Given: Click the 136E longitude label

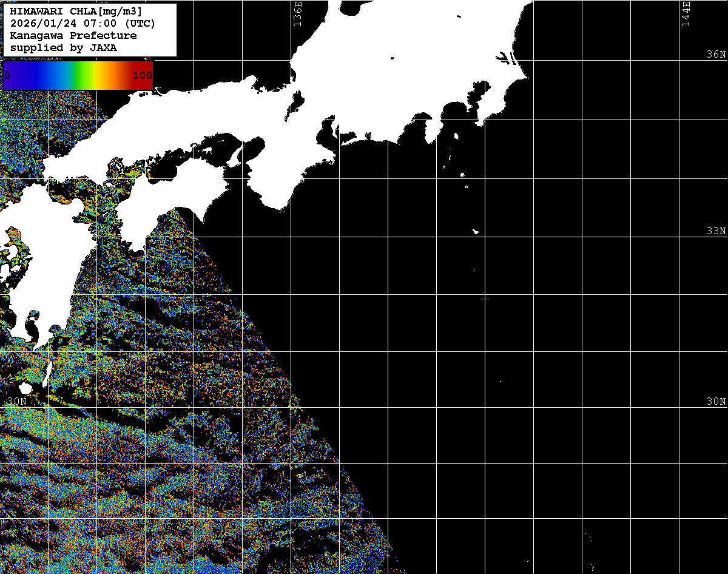Looking at the screenshot, I should [297, 13].
